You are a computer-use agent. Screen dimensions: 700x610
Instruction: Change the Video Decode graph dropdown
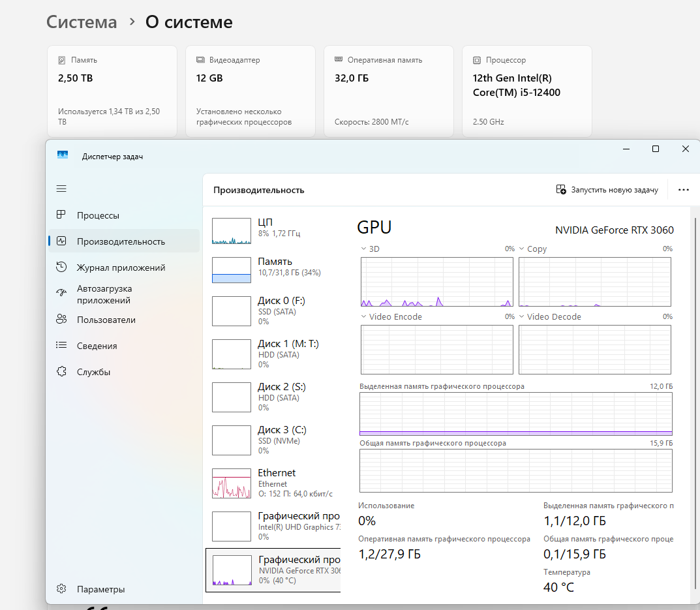522,317
